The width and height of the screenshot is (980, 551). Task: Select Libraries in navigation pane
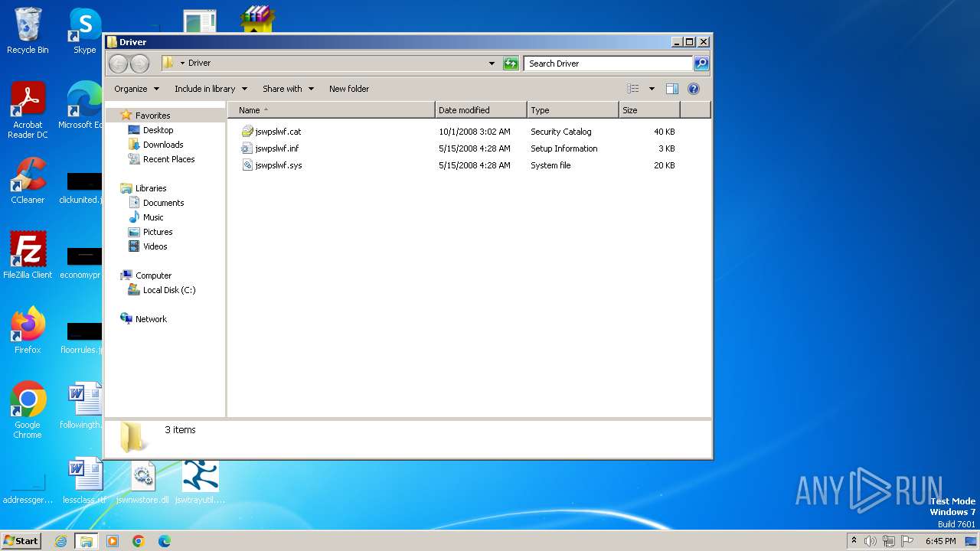pyautogui.click(x=151, y=188)
